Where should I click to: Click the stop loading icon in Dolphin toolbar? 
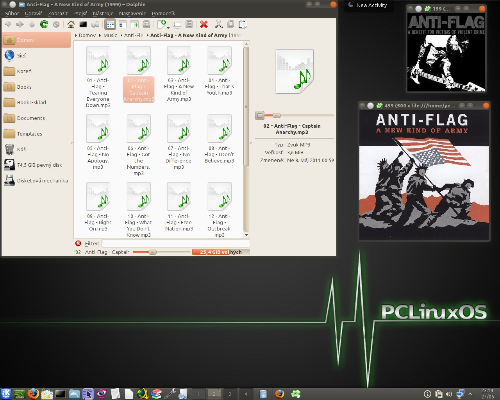point(56,24)
